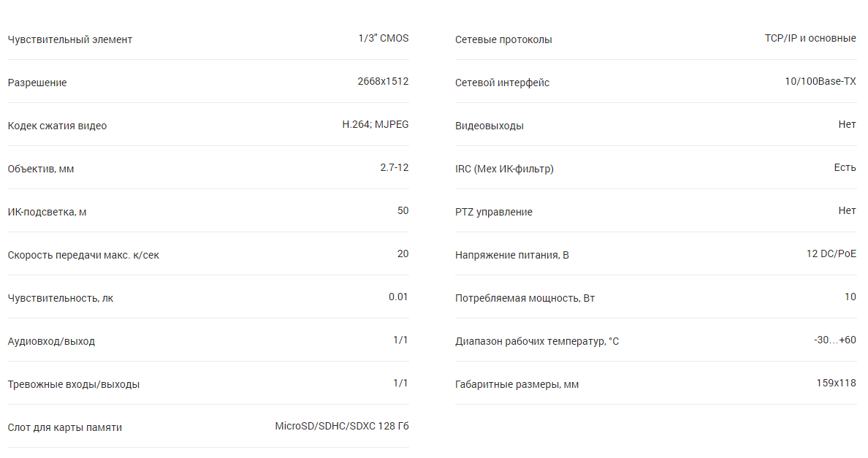Click the 'Разрешение' specification label
Viewport: 868px width, 458px height.
37,83
